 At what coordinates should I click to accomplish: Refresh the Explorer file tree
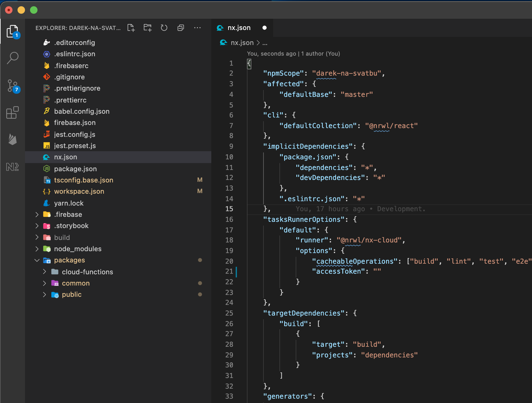(164, 28)
